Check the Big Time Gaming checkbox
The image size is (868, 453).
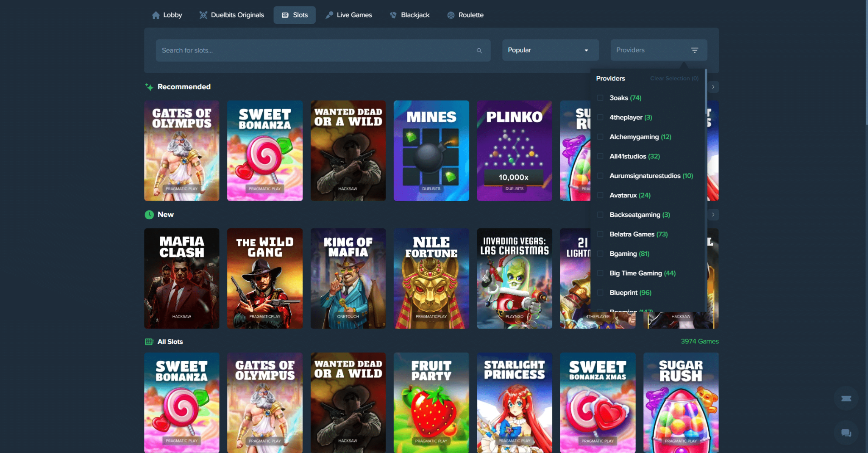click(600, 273)
